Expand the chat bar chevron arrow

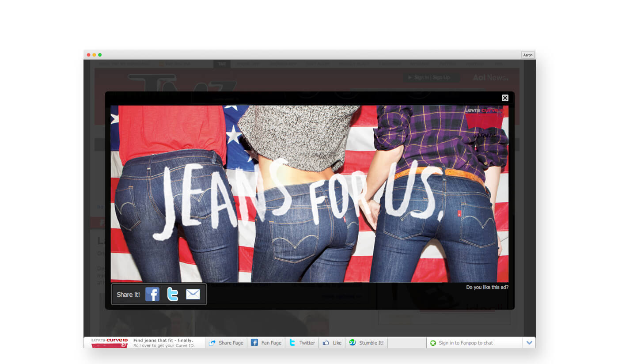click(x=529, y=343)
